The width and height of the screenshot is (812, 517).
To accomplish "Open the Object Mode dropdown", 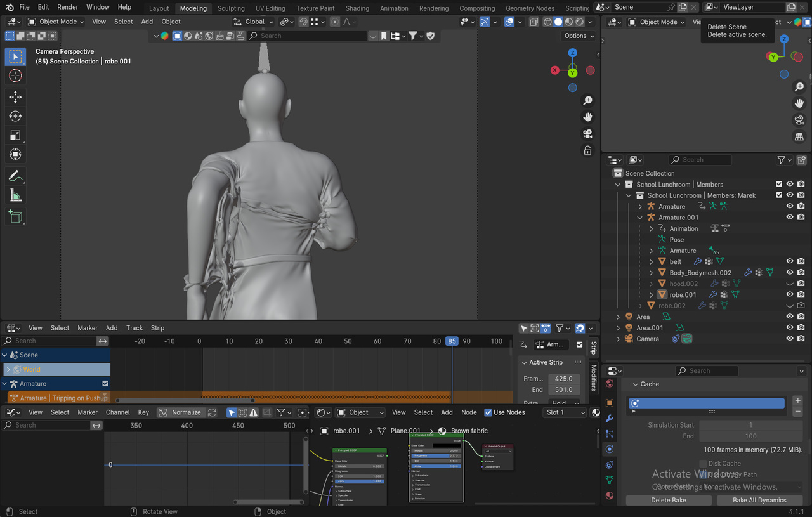I will click(53, 22).
